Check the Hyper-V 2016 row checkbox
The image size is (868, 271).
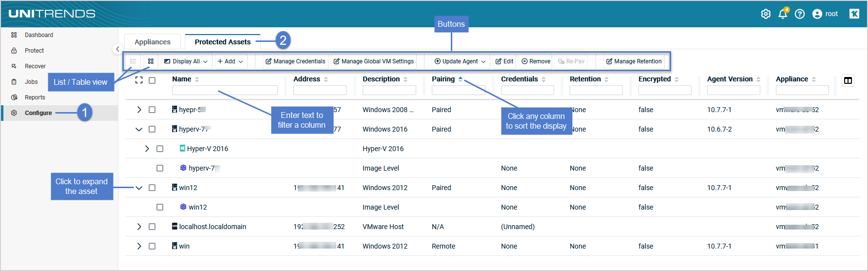(x=160, y=149)
